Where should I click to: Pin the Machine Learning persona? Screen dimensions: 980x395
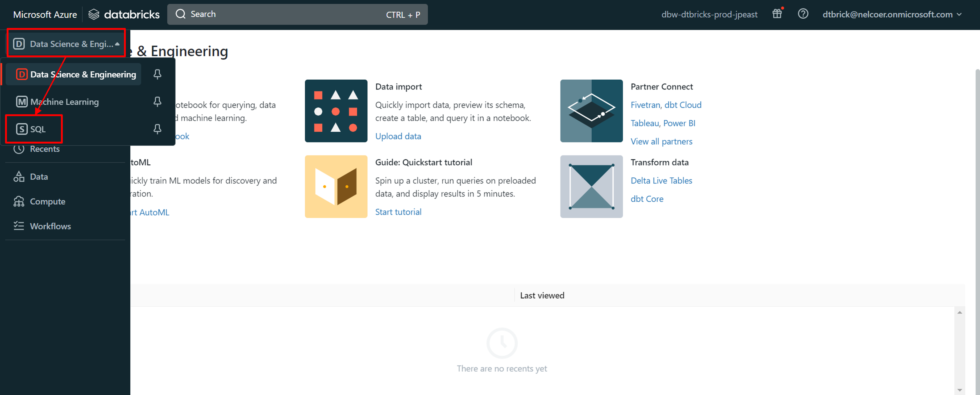(157, 102)
